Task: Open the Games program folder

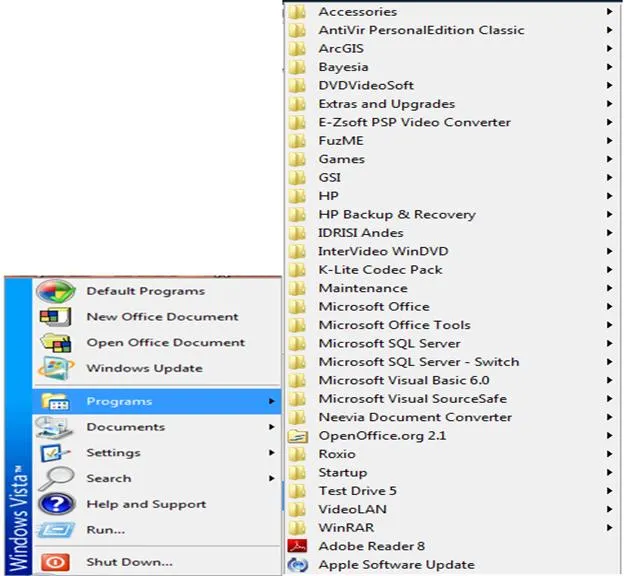Action: coord(452,159)
